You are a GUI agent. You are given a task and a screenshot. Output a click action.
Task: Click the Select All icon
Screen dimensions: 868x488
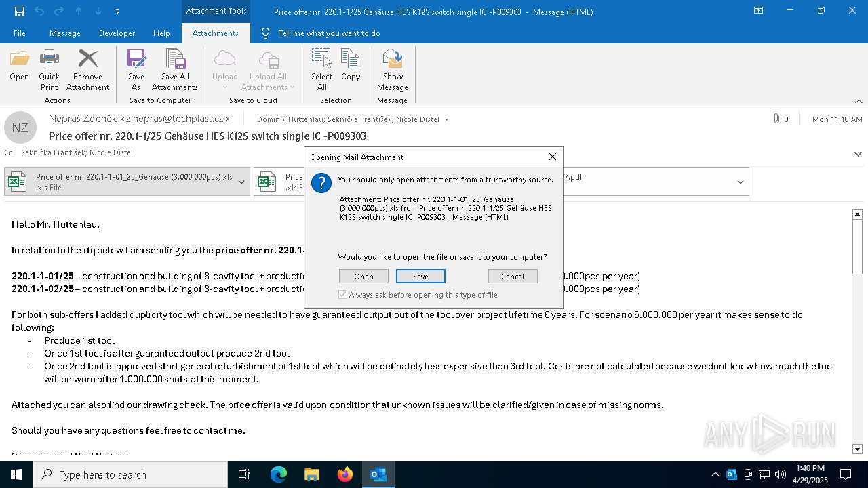coord(321,70)
